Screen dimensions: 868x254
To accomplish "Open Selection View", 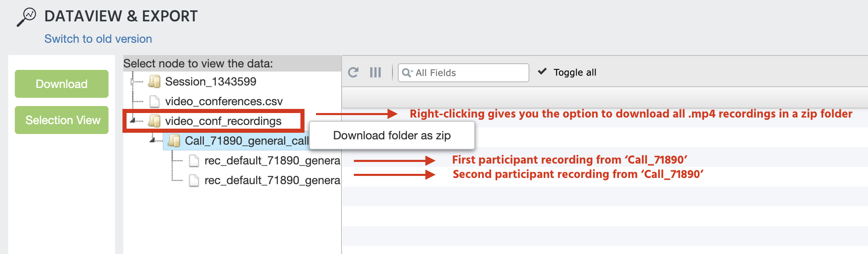I will [62, 120].
